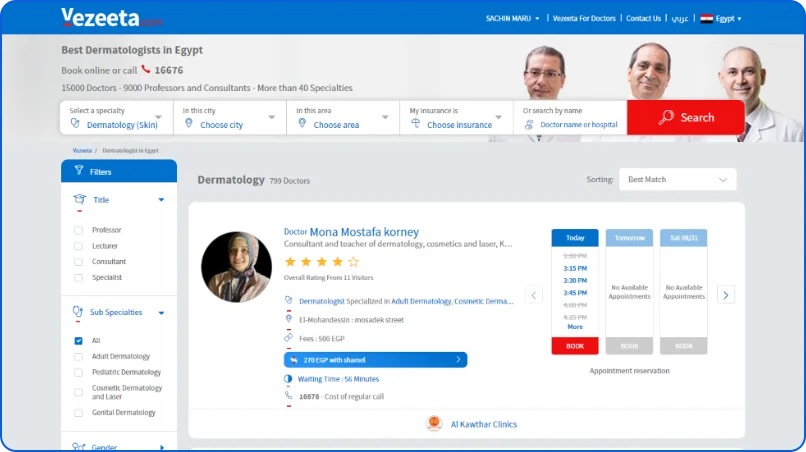This screenshot has width=806, height=452.
Task: Open Vezeeta For Doctors menu link
Action: (x=584, y=19)
